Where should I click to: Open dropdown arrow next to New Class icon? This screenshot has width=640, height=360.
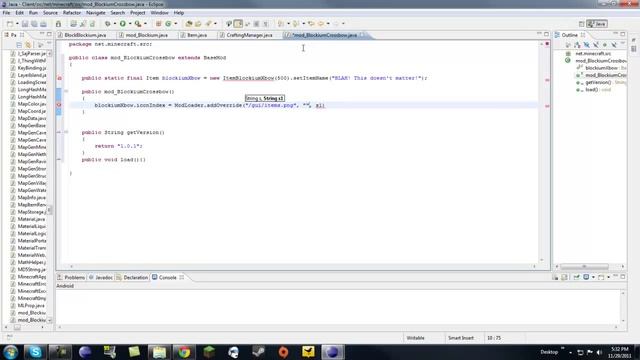coord(176,24)
